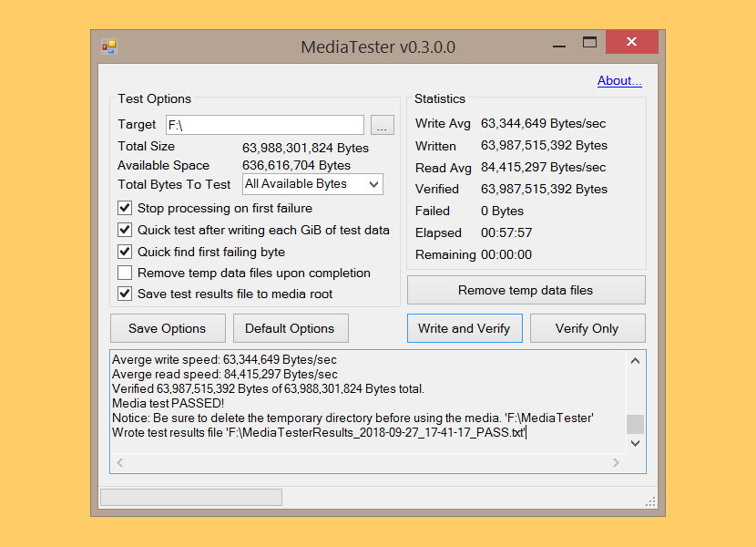Image resolution: width=756 pixels, height=547 pixels.
Task: Uncheck Quick find first failing byte
Action: pos(124,252)
